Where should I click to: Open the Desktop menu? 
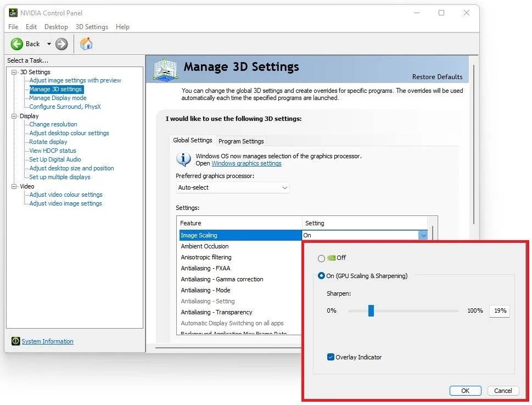click(x=56, y=27)
